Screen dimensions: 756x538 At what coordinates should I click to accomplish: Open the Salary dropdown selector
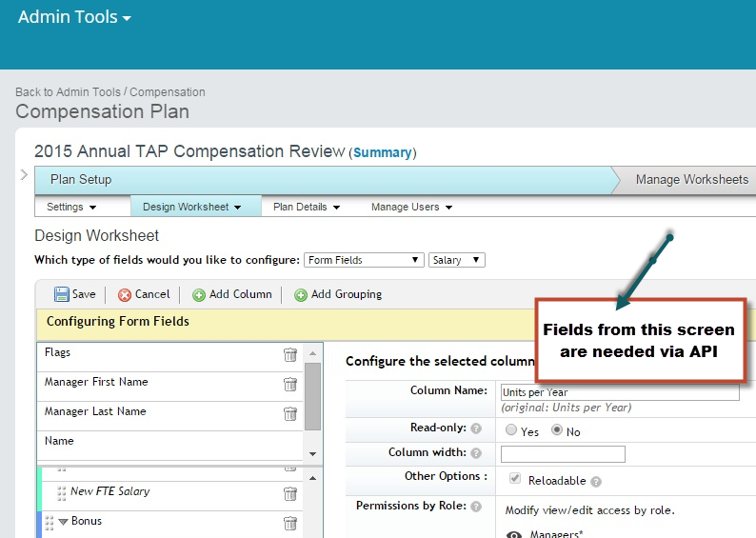click(x=457, y=260)
